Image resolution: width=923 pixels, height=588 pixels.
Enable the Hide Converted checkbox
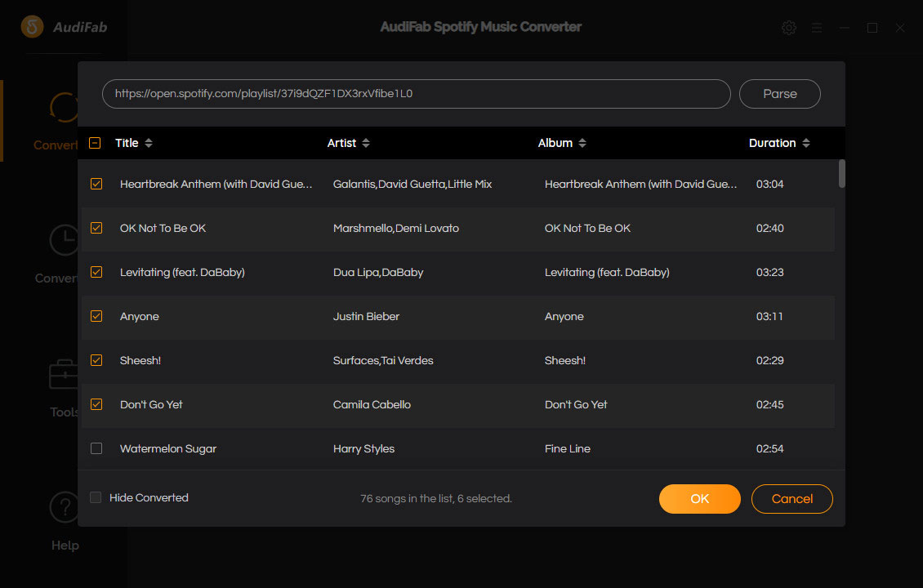pos(96,497)
